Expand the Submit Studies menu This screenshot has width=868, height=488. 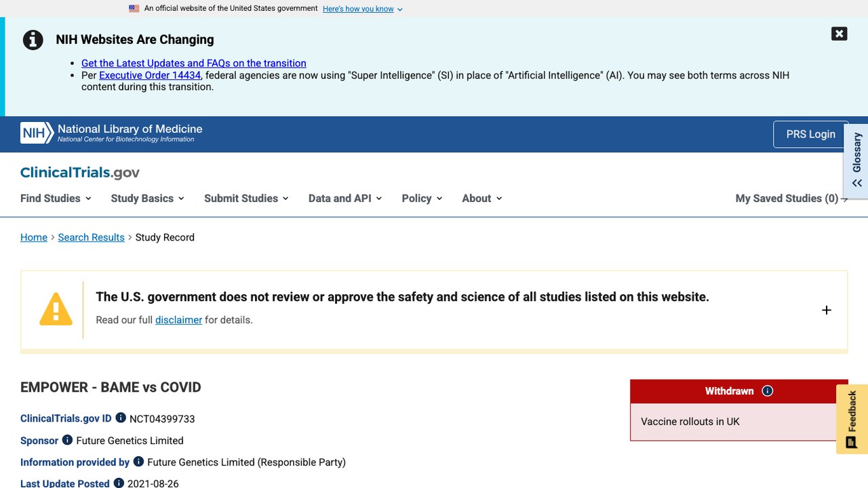[x=247, y=199]
